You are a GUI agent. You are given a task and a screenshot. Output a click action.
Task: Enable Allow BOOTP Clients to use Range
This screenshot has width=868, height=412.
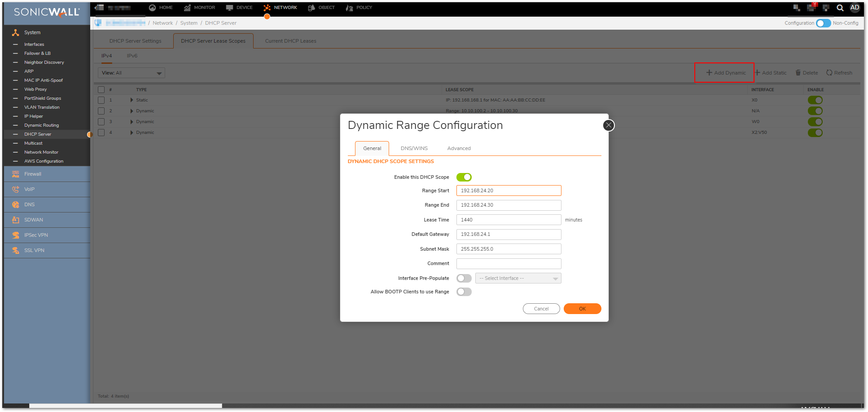pyautogui.click(x=464, y=292)
